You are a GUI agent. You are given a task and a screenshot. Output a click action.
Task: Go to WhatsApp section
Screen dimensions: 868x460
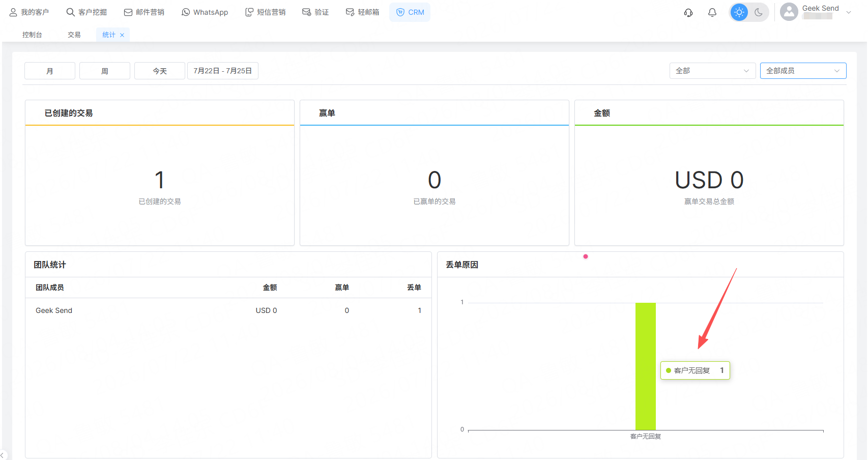coord(205,12)
